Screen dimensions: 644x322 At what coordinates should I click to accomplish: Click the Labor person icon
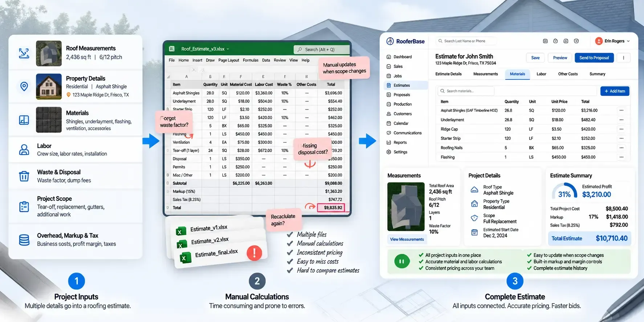pos(24,150)
